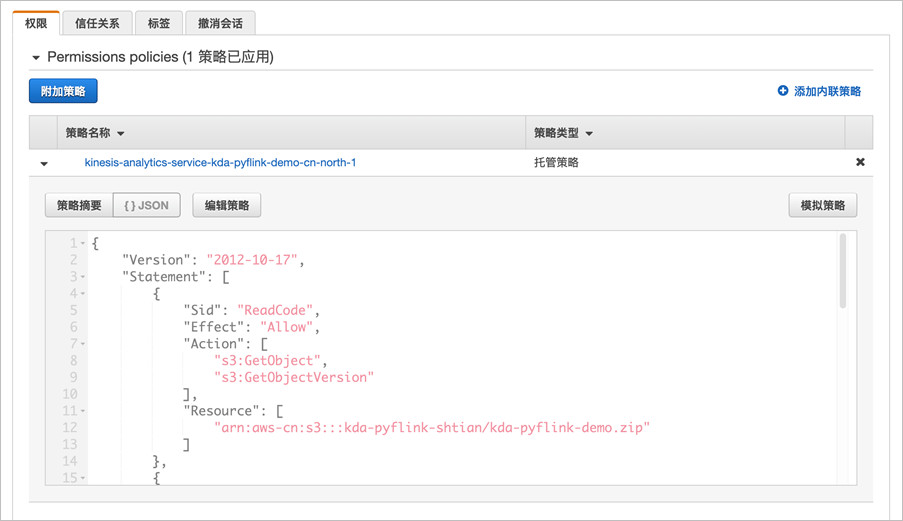Click the JSON editor vertical scrollbar
903x521 pixels.
(x=843, y=271)
